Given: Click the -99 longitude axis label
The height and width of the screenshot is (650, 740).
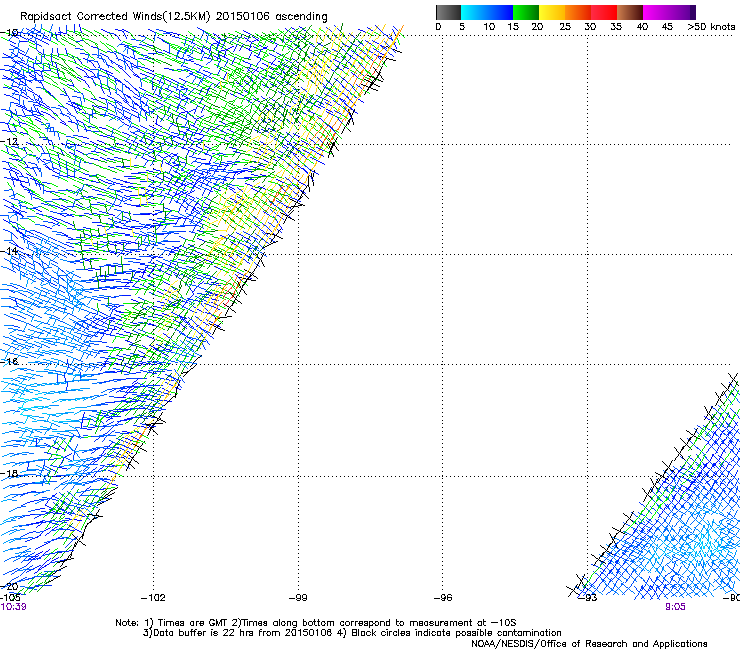Looking at the screenshot, I should click(x=298, y=598).
